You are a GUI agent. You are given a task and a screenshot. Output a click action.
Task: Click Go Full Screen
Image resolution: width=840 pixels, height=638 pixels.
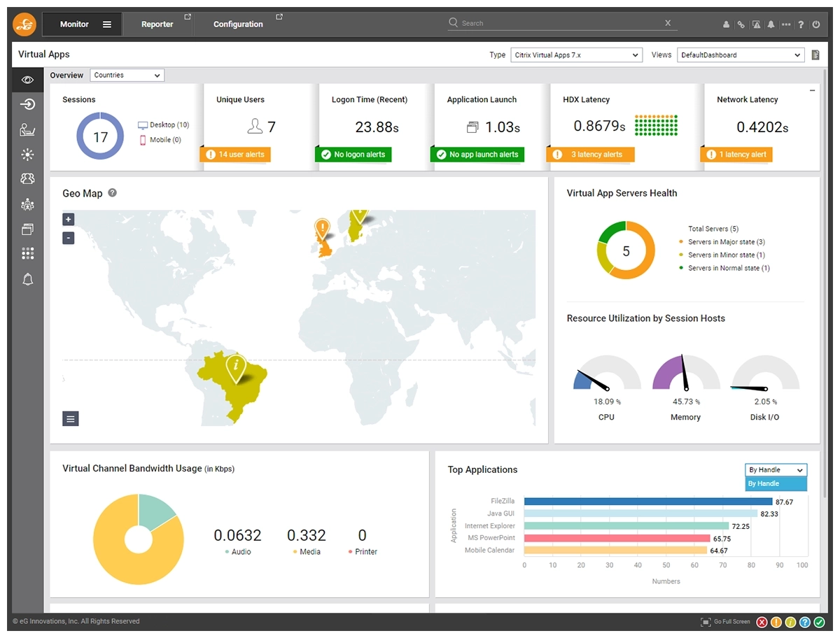725,622
